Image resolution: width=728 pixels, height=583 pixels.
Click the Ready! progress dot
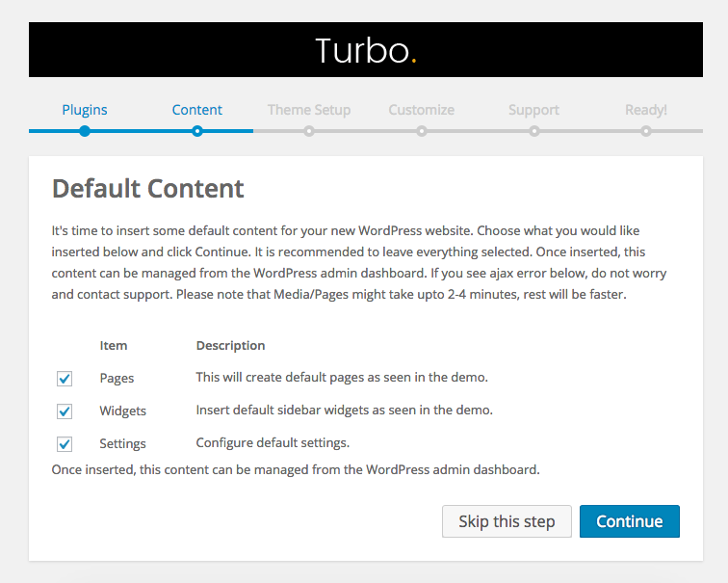pos(646,131)
